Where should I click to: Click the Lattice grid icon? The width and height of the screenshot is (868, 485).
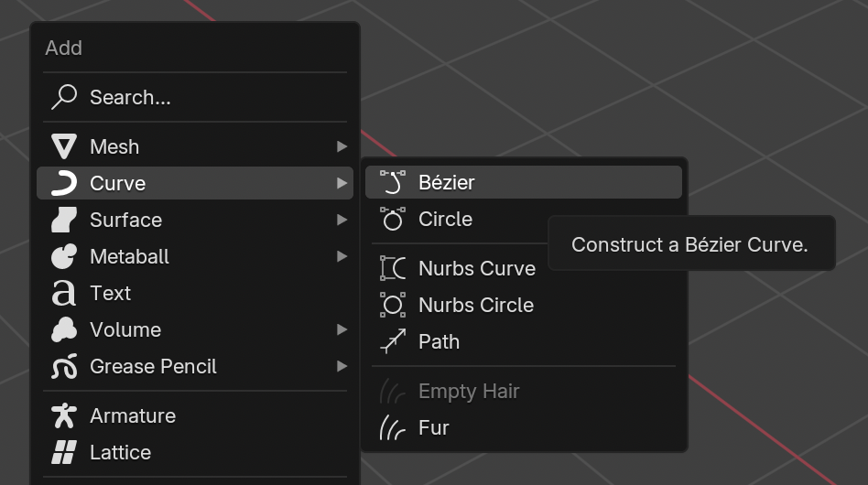pyautogui.click(x=64, y=452)
